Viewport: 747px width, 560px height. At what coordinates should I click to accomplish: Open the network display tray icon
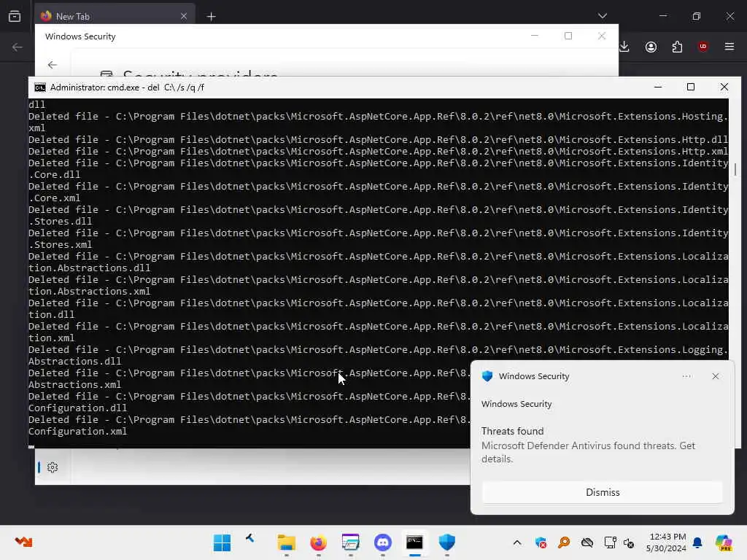coord(610,542)
